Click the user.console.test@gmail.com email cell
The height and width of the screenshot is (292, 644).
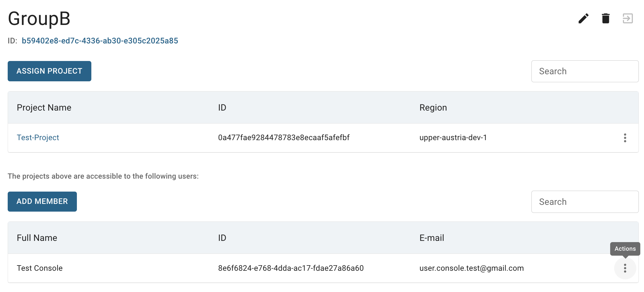tap(471, 268)
